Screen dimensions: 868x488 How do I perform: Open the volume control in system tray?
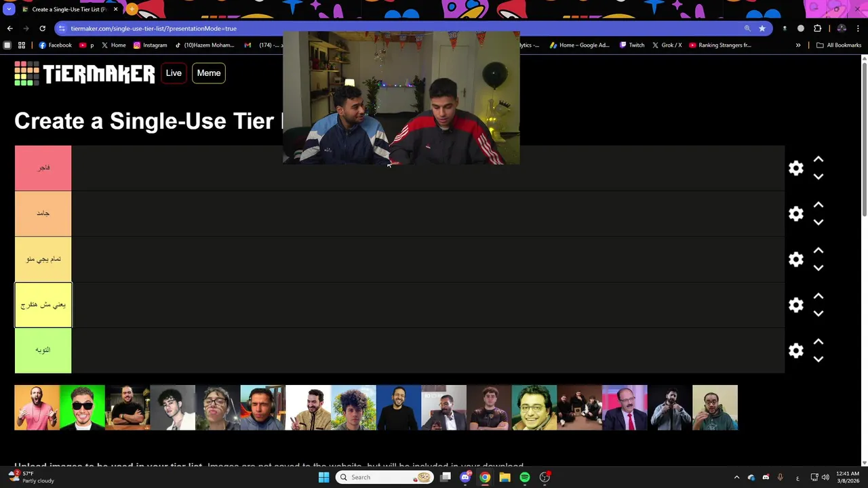coord(825,477)
